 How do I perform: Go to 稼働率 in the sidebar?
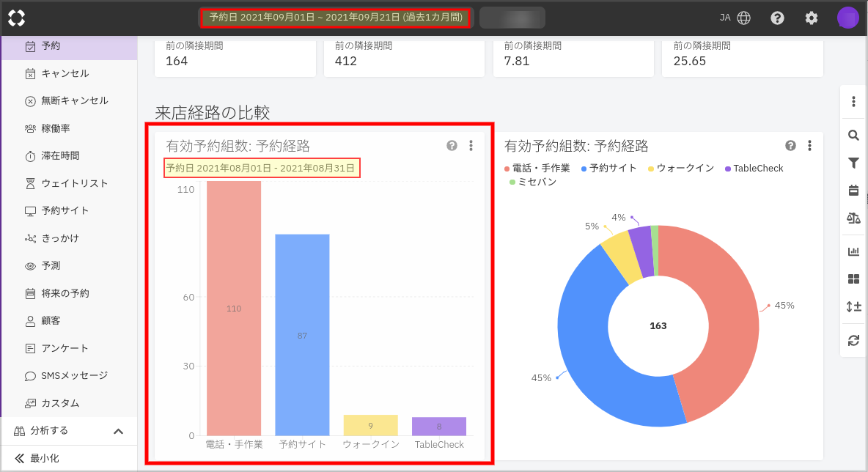coord(56,128)
